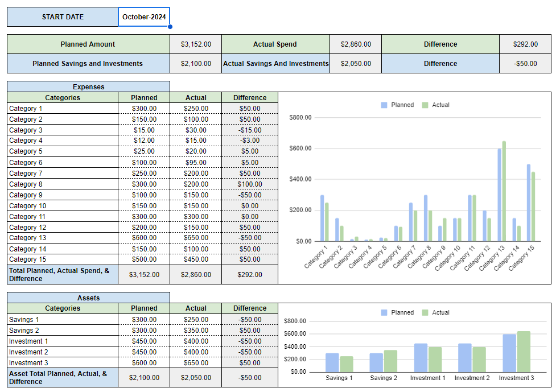Select the Difference column header in Expenses table

tap(249, 97)
